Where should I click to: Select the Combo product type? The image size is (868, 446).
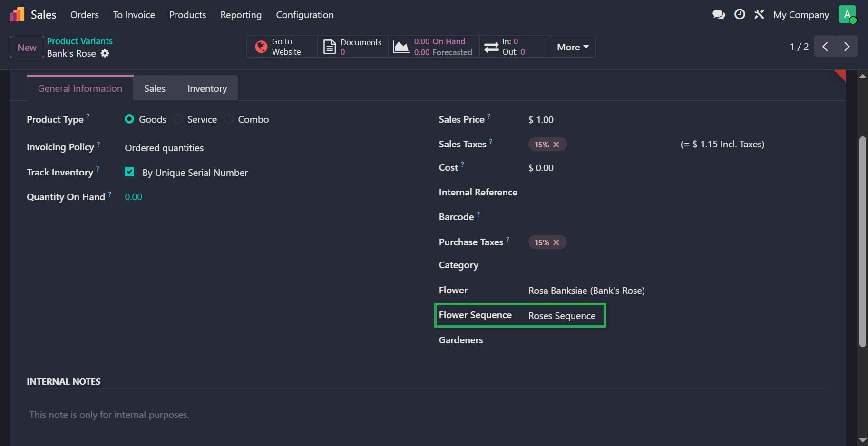click(229, 119)
